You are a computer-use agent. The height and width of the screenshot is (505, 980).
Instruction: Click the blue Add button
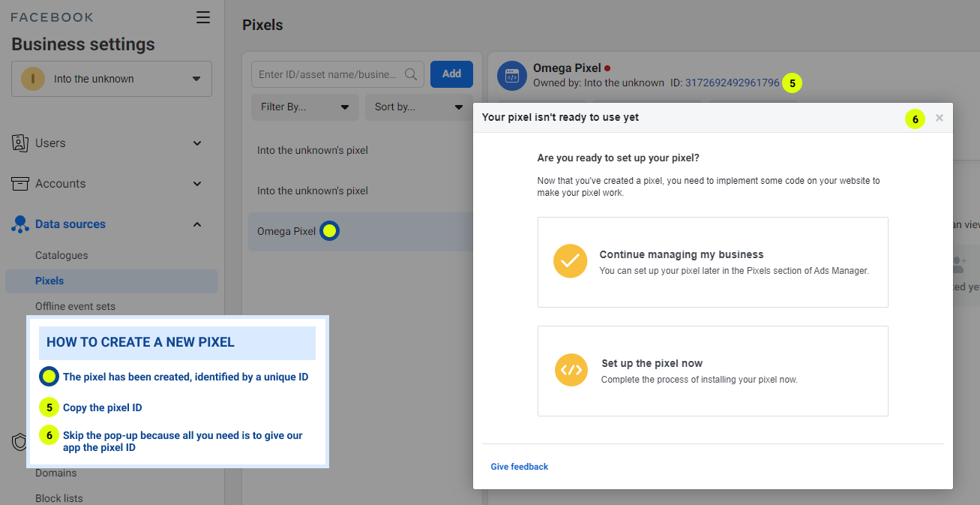[x=451, y=74]
